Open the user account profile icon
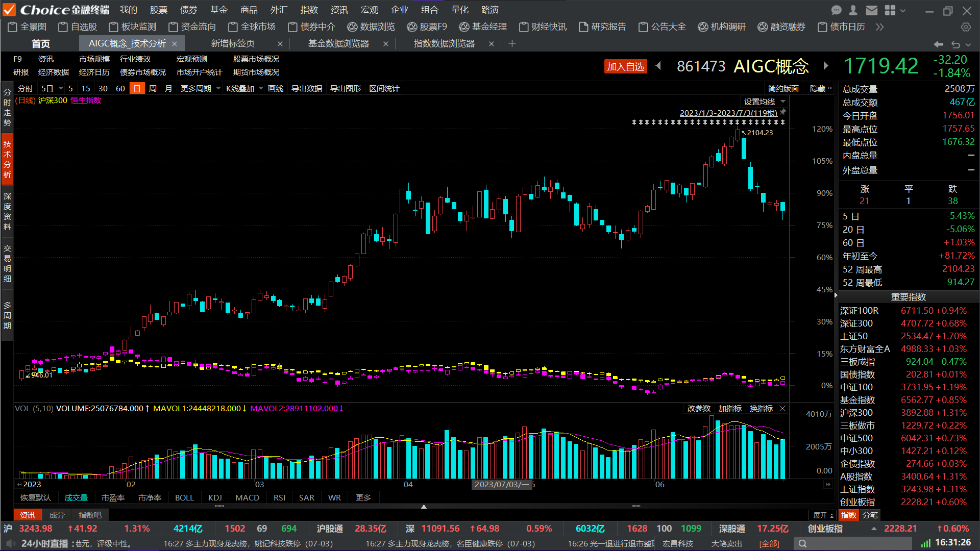This screenshot has width=980, height=551. coord(853,10)
